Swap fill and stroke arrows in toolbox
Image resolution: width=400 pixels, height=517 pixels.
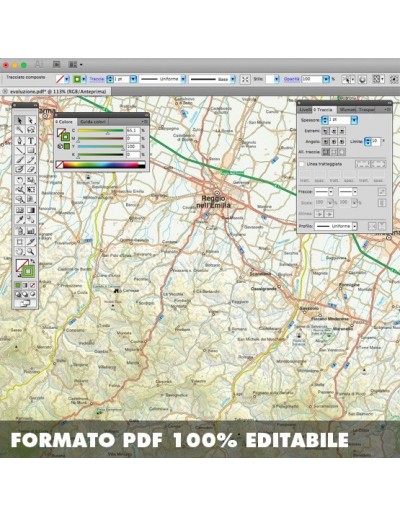[x=33, y=261]
